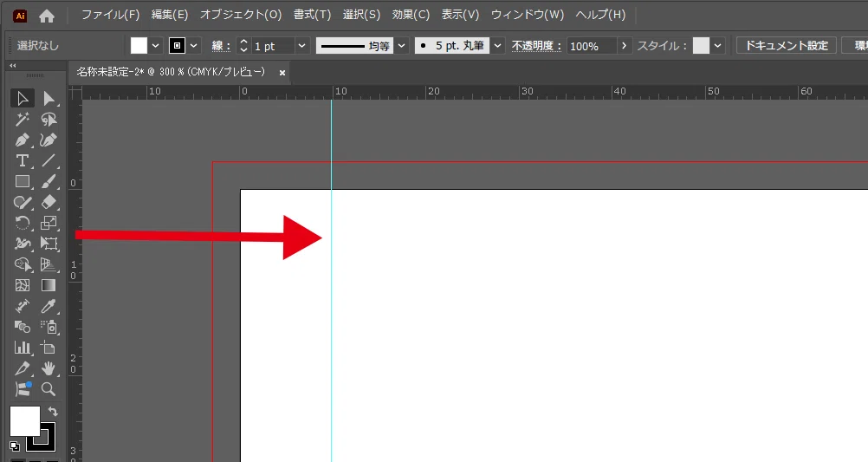This screenshot has height=462, width=868.
Task: Select the Dimension measure tool
Action: pyautogui.click(x=23, y=306)
